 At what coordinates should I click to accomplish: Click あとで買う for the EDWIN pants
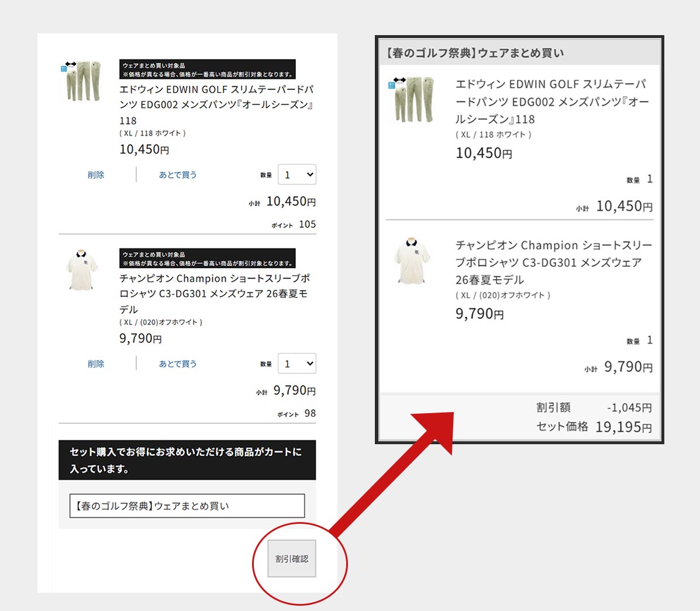178,175
